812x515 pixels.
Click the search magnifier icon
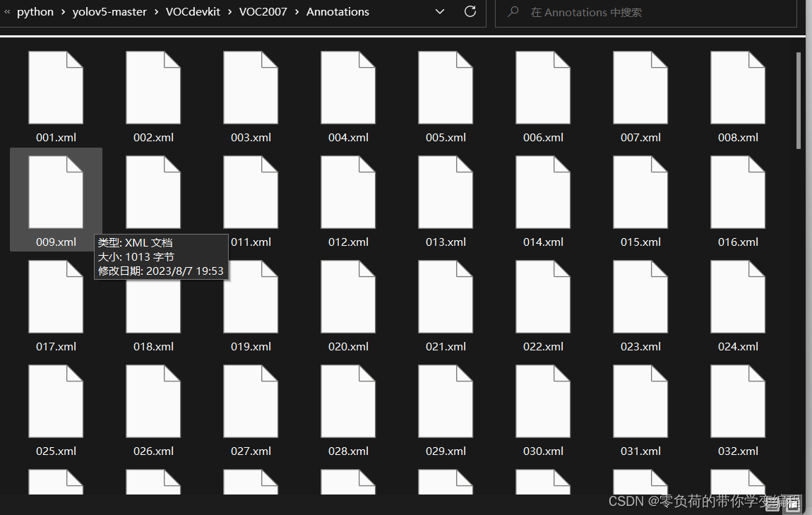[513, 11]
